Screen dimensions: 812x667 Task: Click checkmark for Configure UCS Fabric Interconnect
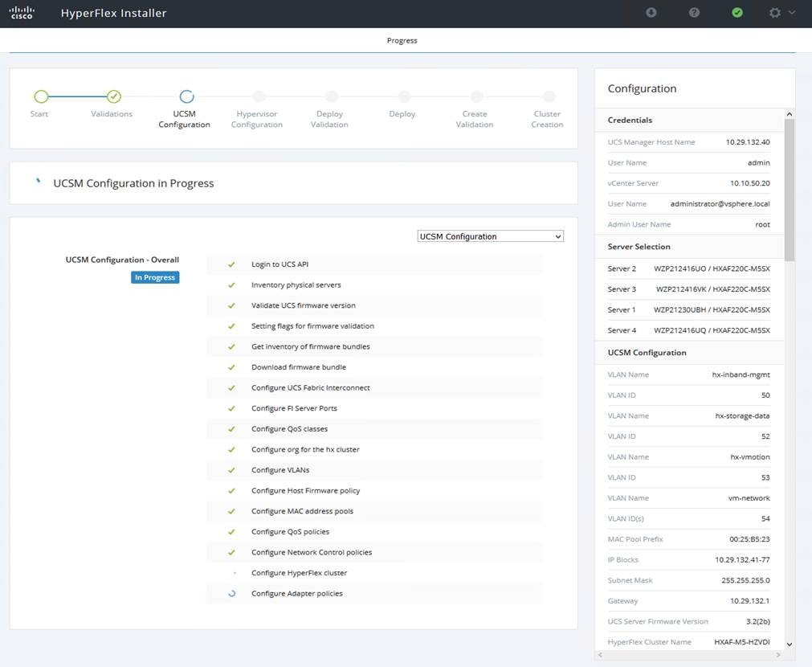pyautogui.click(x=231, y=388)
